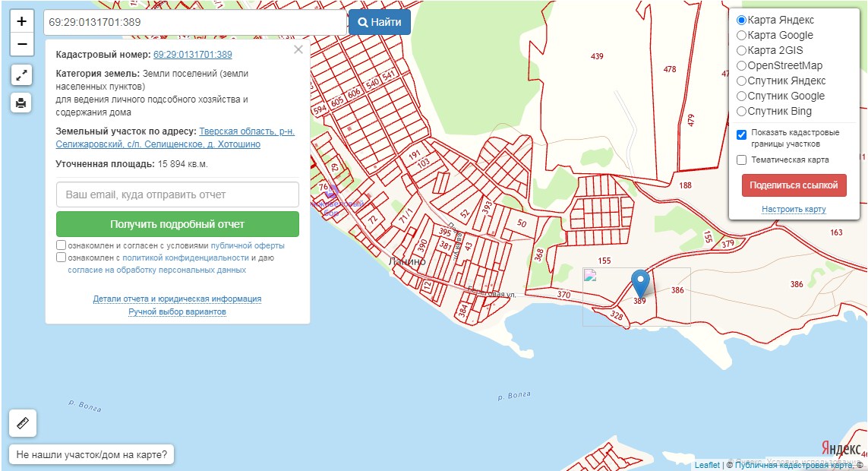Image resolution: width=868 pixels, height=471 pixels.
Task: Select the Спутник Яндекс radio option
Action: pos(741,81)
